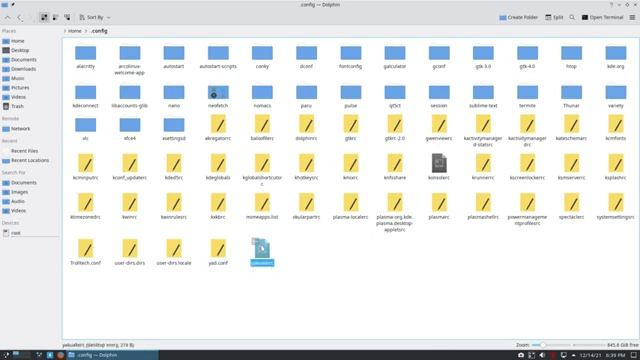This screenshot has width=640, height=360.
Task: Select the sublime-text folder
Action: point(483,96)
